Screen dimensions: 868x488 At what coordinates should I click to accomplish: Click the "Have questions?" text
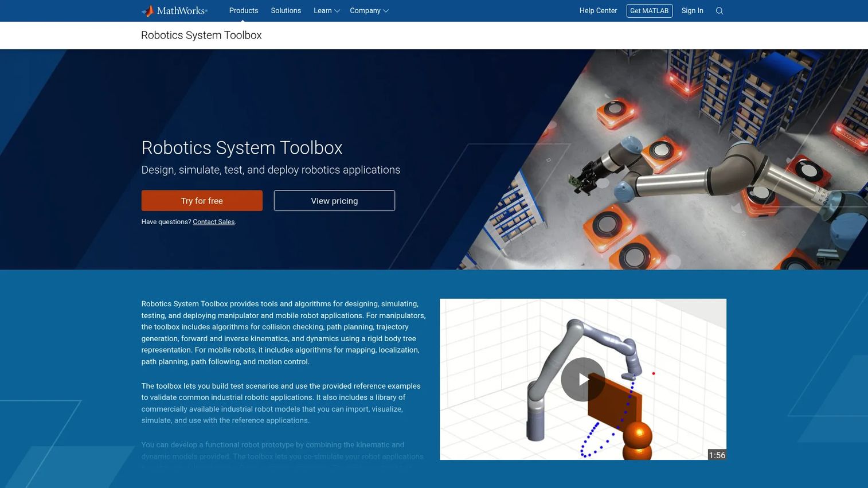tap(166, 222)
